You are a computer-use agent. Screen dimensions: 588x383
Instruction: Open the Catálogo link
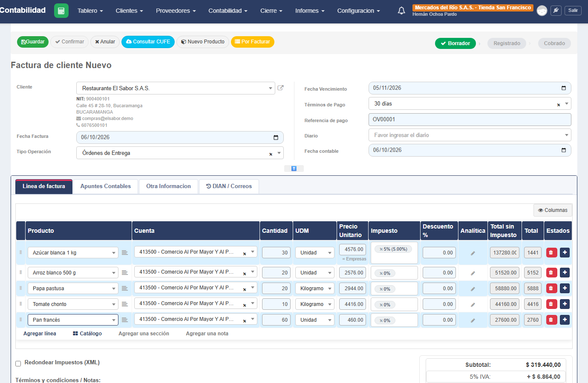87,334
